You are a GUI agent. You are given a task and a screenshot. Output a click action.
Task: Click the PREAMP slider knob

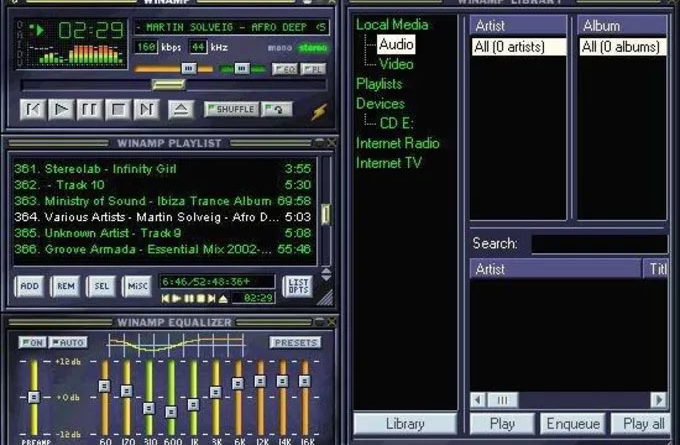(34, 397)
